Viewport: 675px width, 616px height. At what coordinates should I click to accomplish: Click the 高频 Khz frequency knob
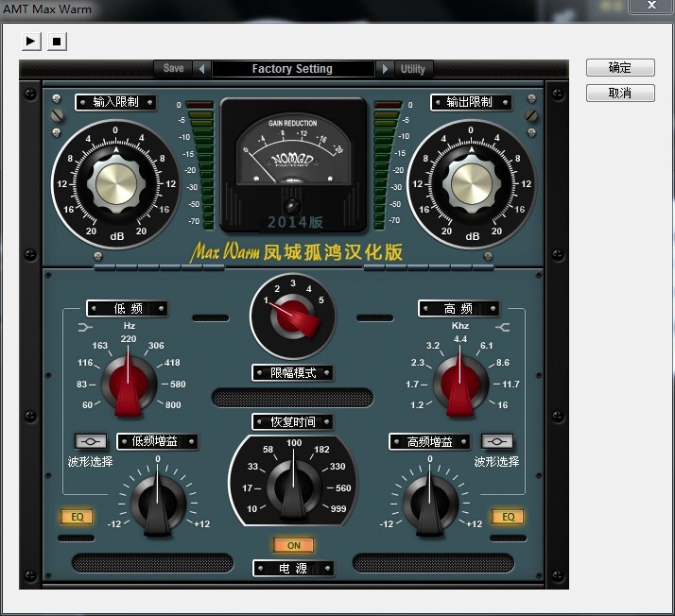460,384
